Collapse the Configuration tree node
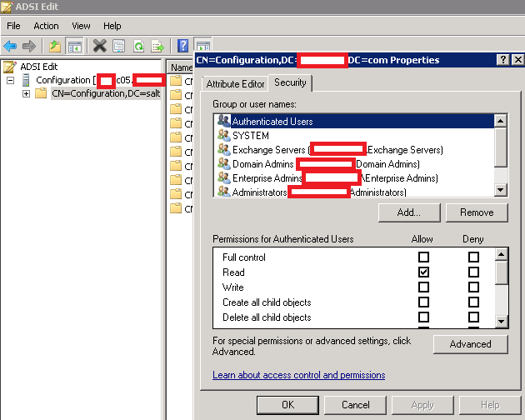This screenshot has width=525, height=420. (x=10, y=80)
